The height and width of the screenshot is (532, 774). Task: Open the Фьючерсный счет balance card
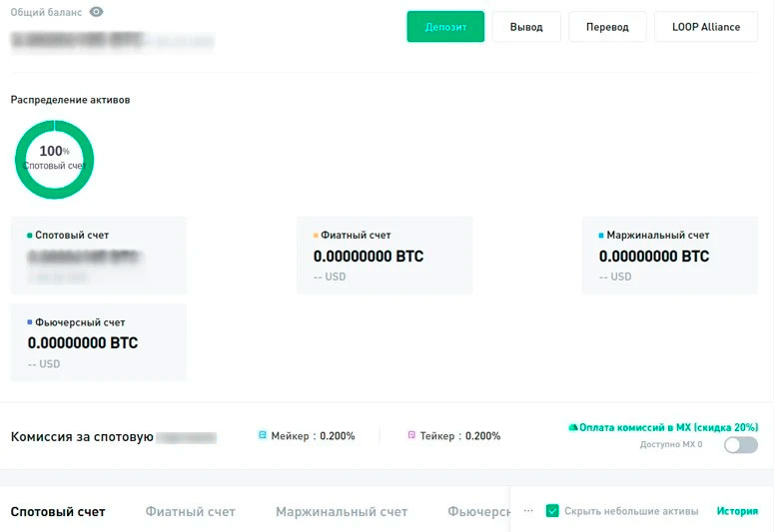point(98,342)
